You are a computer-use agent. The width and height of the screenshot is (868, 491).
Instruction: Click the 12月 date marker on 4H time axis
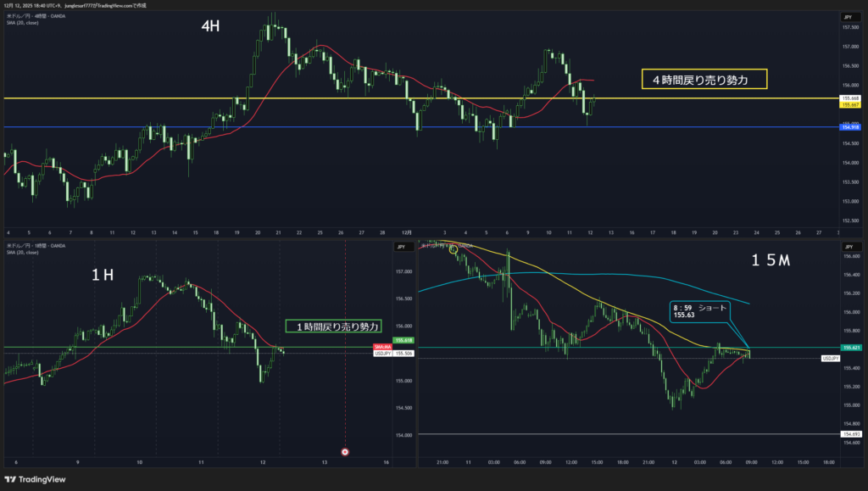tap(406, 232)
